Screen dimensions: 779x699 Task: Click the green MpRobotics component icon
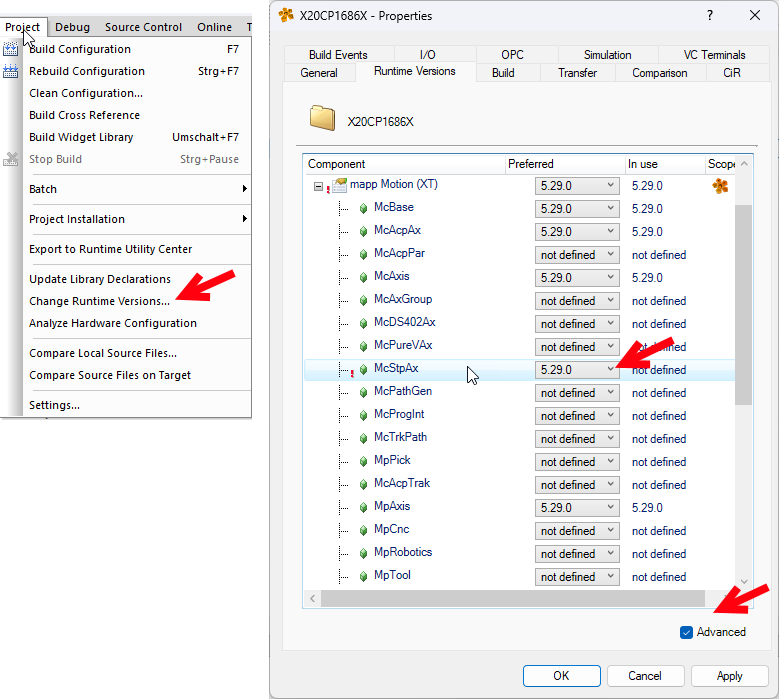(364, 553)
